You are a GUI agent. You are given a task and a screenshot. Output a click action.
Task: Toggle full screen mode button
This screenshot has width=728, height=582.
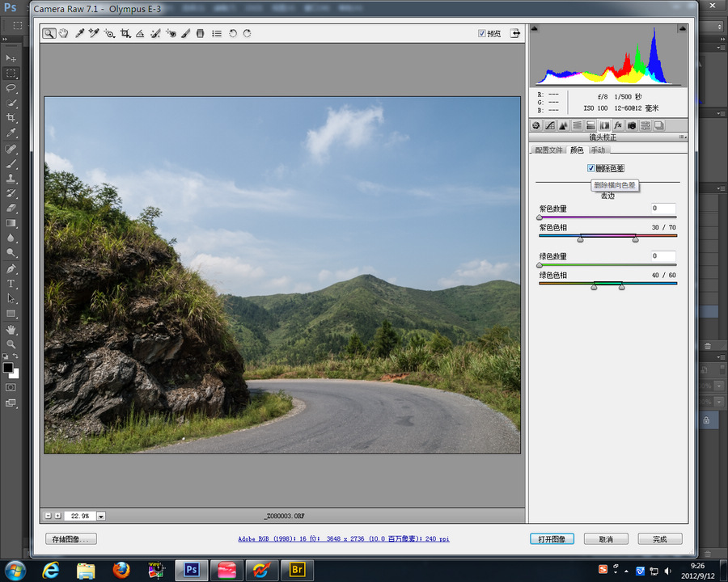(514, 34)
